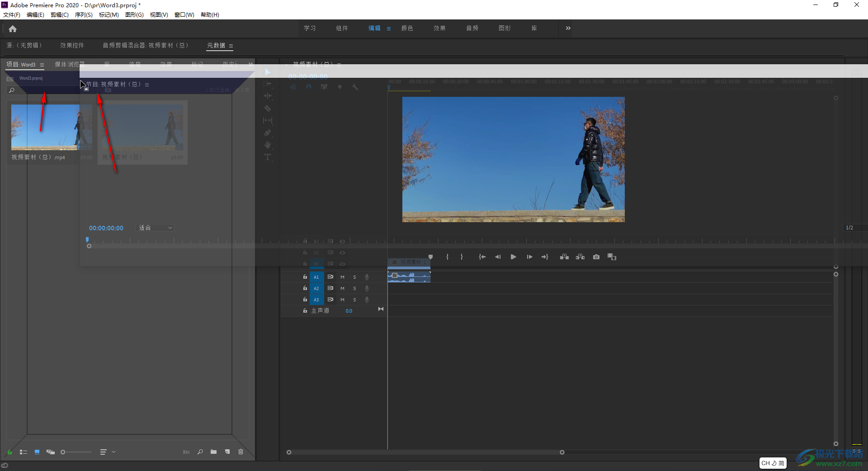
Task: Open sort options dropdown arrow
Action: [x=114, y=452]
